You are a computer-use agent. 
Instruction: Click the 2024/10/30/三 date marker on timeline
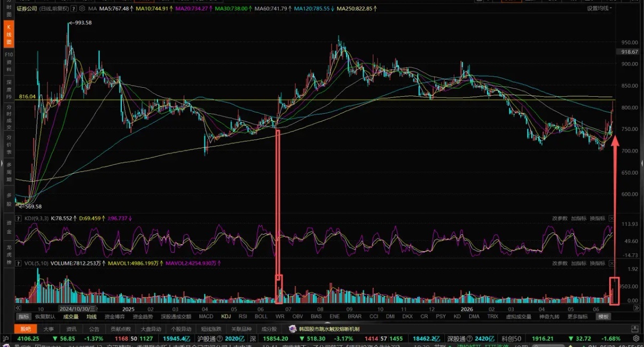point(76,309)
